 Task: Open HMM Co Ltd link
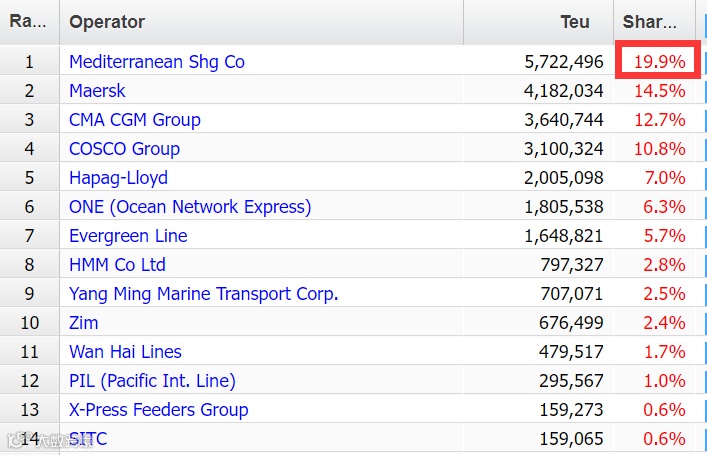click(x=117, y=265)
